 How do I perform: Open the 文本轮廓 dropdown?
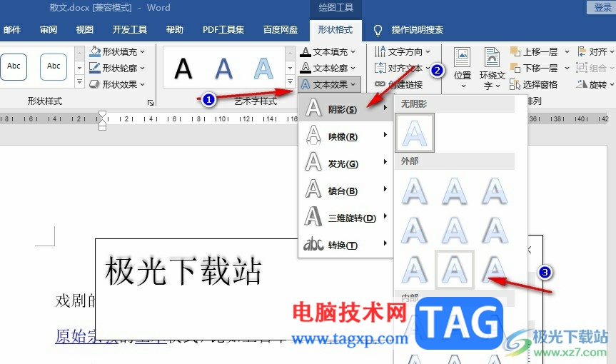[x=328, y=68]
